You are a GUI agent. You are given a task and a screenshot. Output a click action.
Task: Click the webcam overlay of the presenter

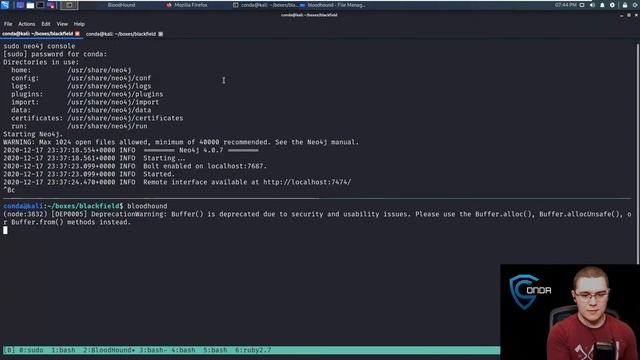click(570, 312)
